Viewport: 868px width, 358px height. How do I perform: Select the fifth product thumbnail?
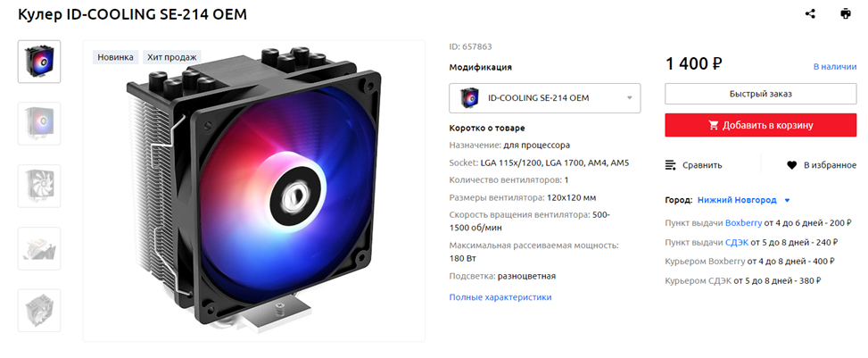point(39,311)
